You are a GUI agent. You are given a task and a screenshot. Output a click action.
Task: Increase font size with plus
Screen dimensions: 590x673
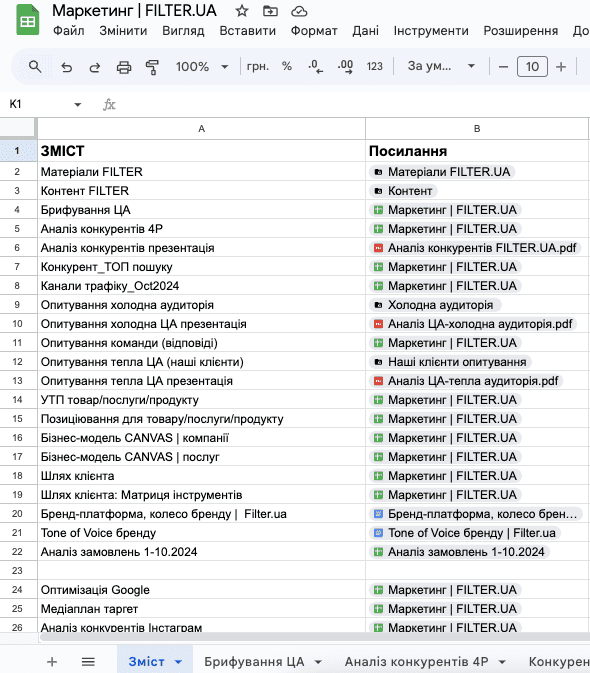click(x=561, y=67)
